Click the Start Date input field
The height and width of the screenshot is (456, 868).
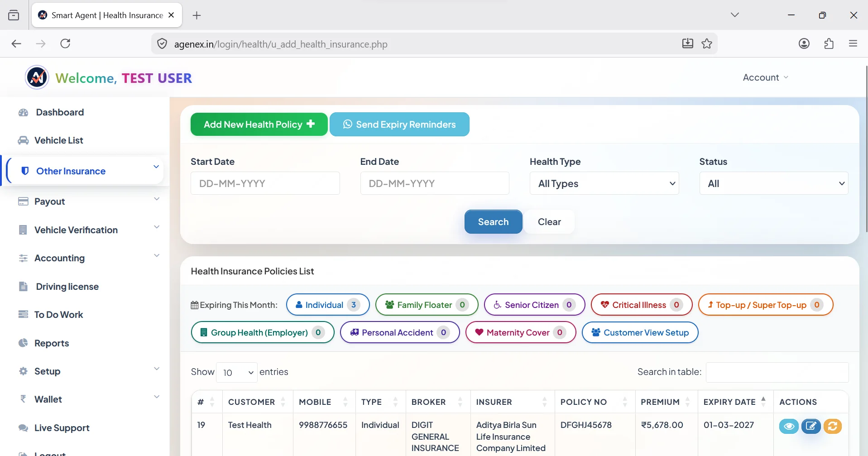coord(265,183)
